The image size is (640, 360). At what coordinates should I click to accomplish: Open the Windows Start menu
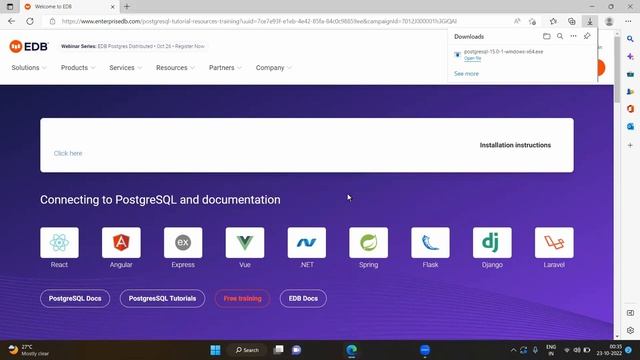[x=216, y=350]
